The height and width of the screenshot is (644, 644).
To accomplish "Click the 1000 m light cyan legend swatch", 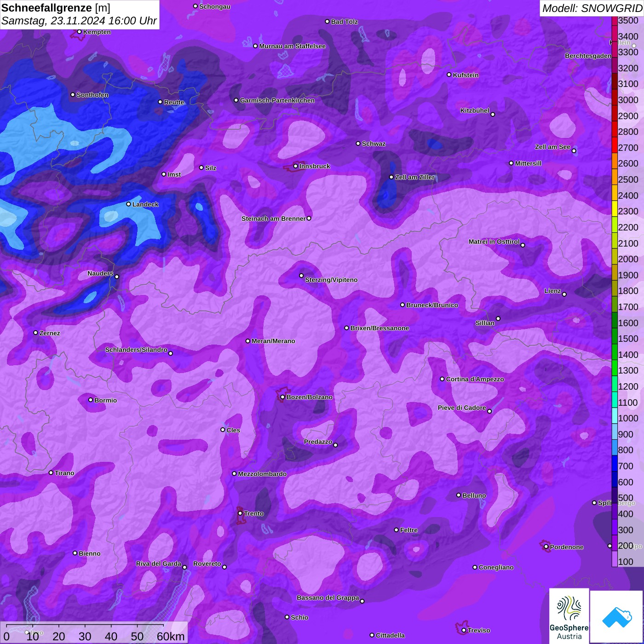I will (x=614, y=415).
